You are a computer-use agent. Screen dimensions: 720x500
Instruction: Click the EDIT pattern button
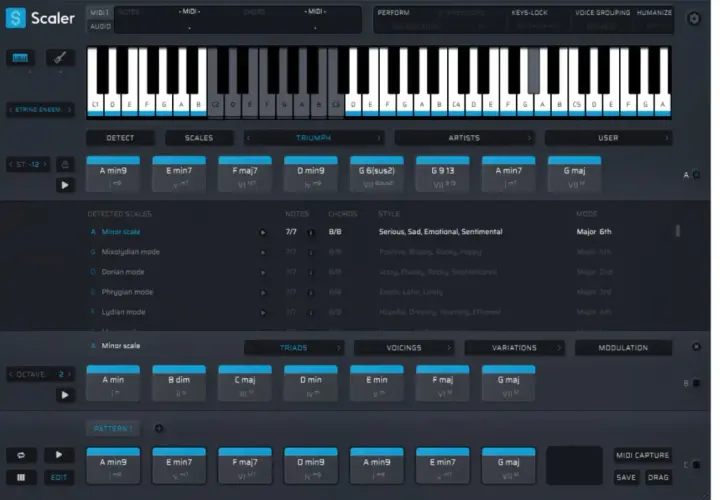(x=59, y=478)
